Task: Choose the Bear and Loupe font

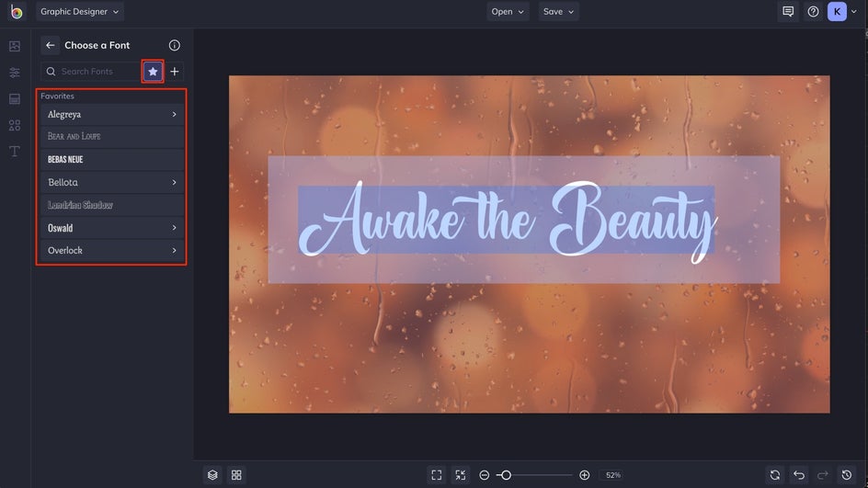Action: click(x=112, y=137)
